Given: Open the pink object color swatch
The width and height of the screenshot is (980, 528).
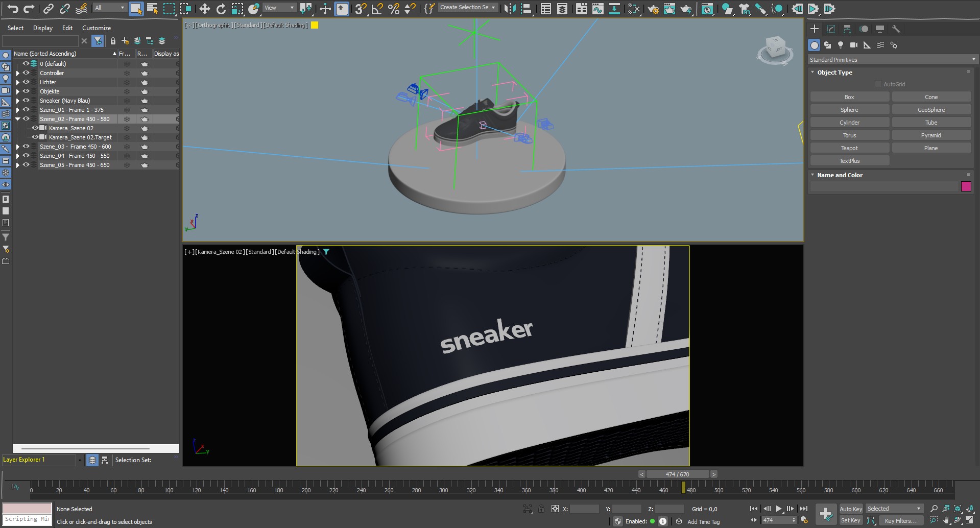Looking at the screenshot, I should (x=966, y=186).
